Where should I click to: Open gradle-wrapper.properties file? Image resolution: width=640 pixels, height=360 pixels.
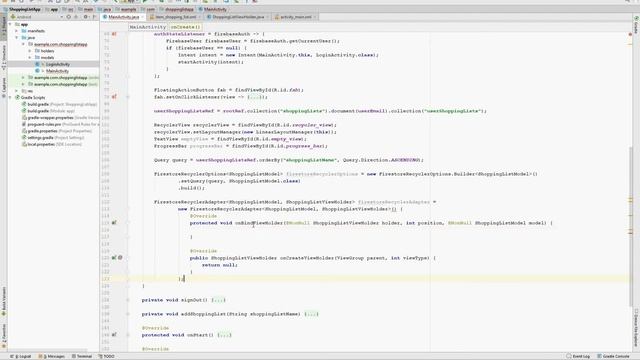(60, 118)
